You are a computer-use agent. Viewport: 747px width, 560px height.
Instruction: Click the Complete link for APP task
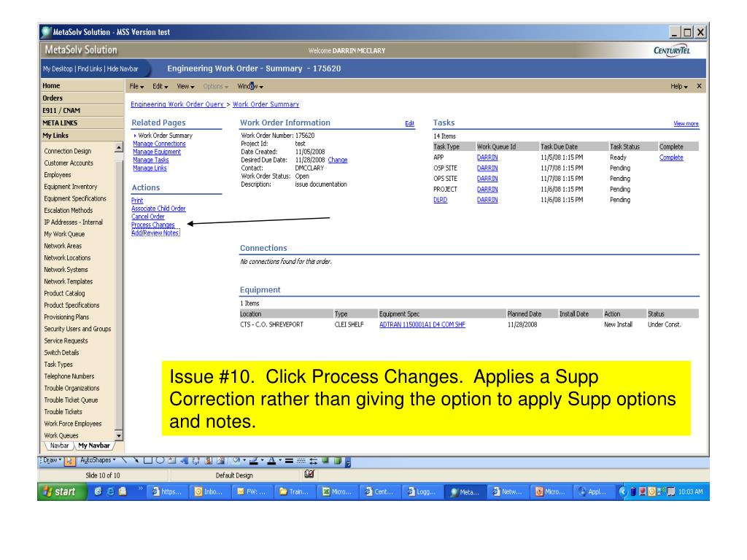click(671, 157)
